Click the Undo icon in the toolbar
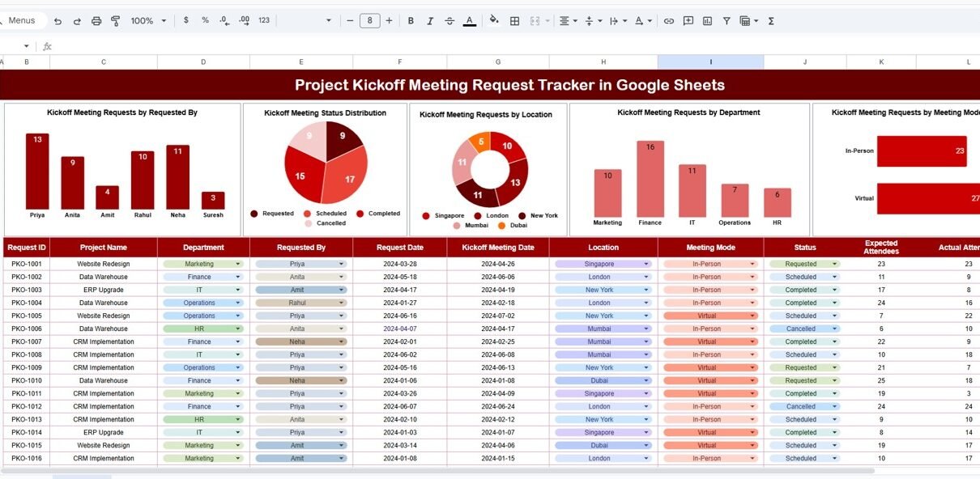This screenshot has width=980, height=479. pos(58,21)
